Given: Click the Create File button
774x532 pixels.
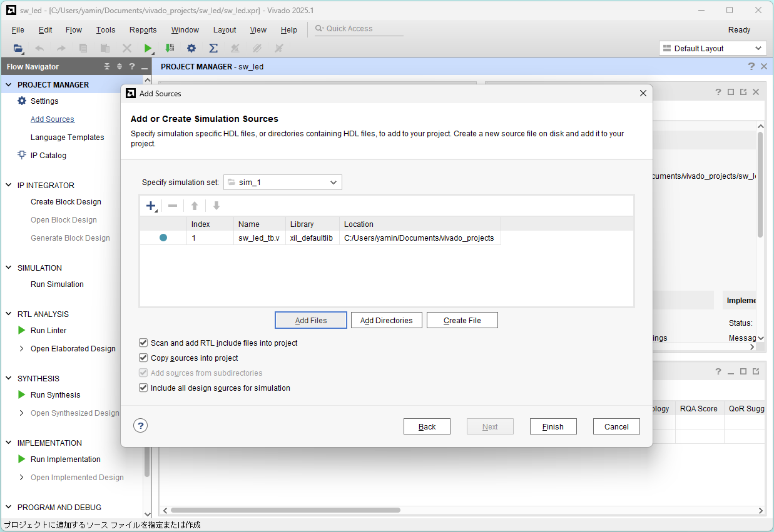Looking at the screenshot, I should 462,320.
